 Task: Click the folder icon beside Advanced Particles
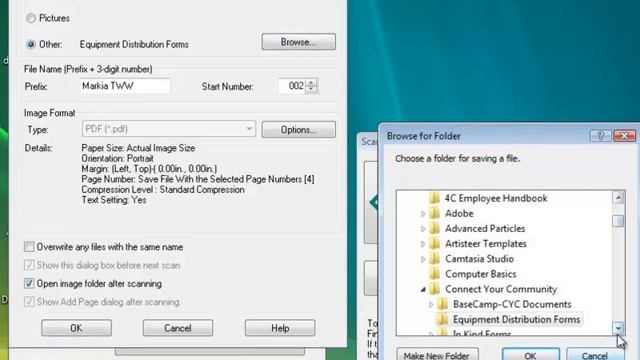point(435,229)
